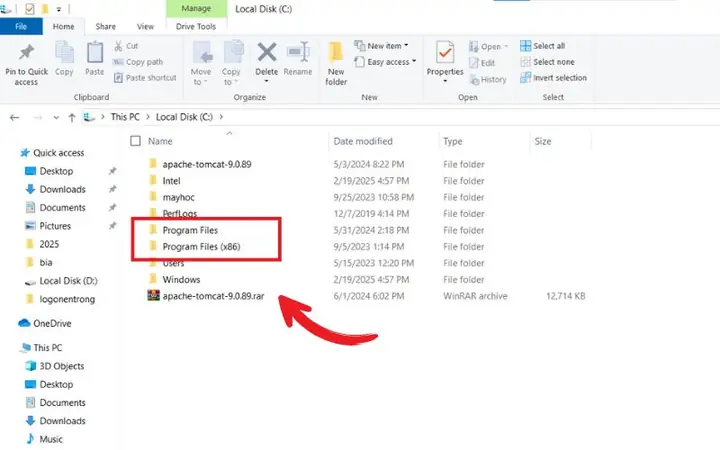Viewport: 720px width, 450px height.
Task: Click the new folder icon in title bar
Action: pos(45,9)
